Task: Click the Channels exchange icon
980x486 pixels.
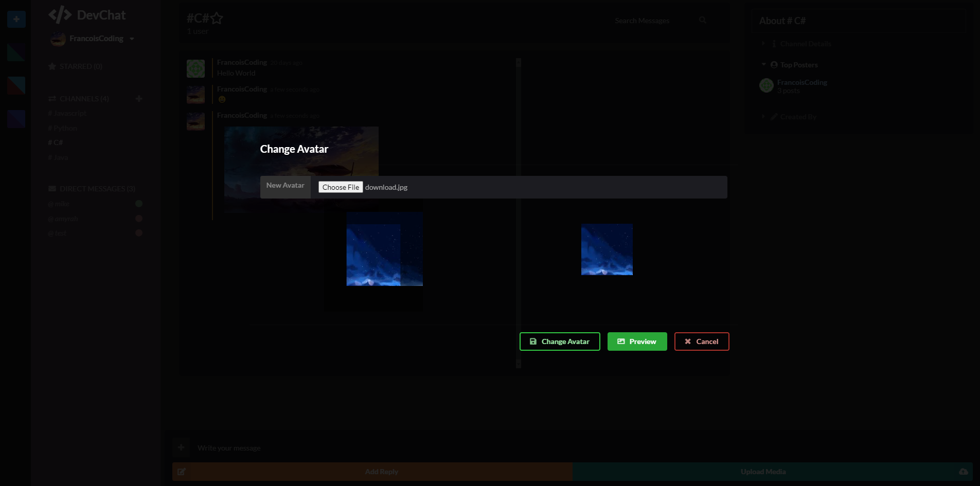Action: [52, 99]
